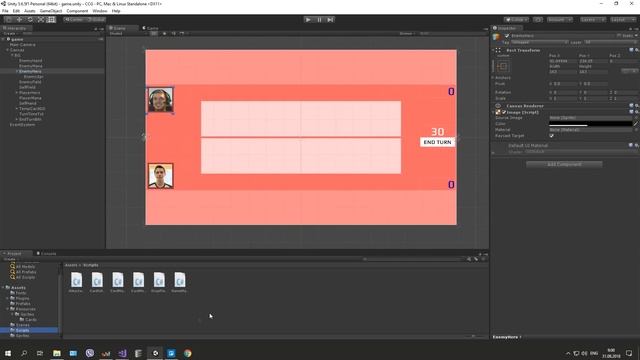Select the Hierarchy tab
The height and width of the screenshot is (360, 640).
[x=15, y=28]
